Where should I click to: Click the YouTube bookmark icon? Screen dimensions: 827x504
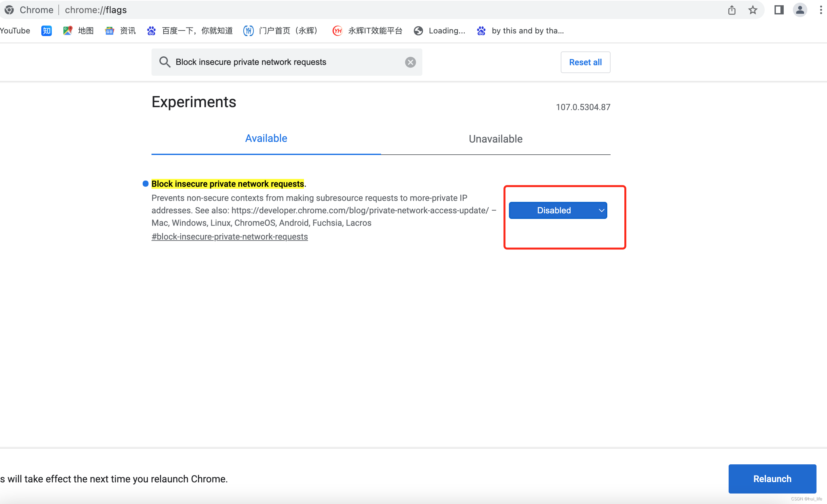(15, 31)
